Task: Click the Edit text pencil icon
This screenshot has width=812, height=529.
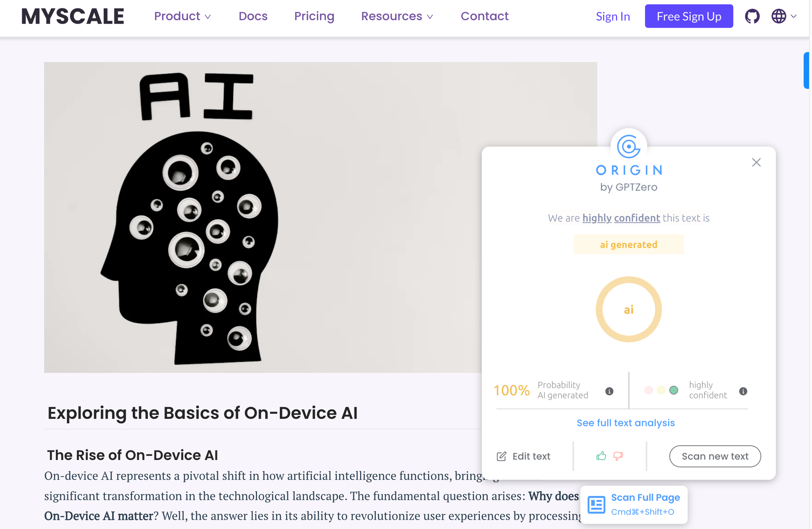Action: point(501,456)
